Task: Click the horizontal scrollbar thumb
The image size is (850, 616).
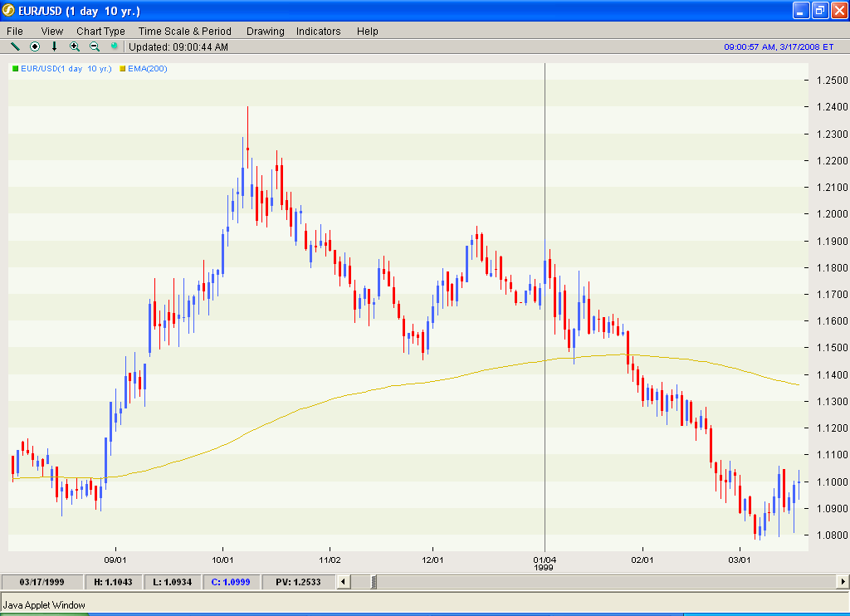Action: pos(374,582)
